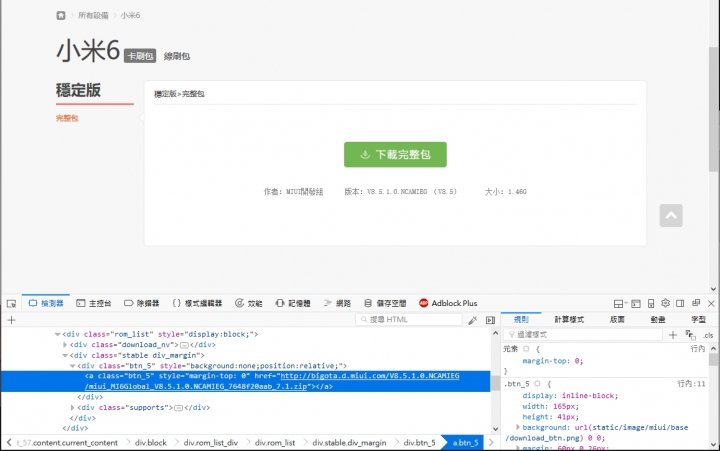This screenshot has width=720, height=451.
Task: Activate the element picker icon in devtools
Action: pyautogui.click(x=11, y=304)
